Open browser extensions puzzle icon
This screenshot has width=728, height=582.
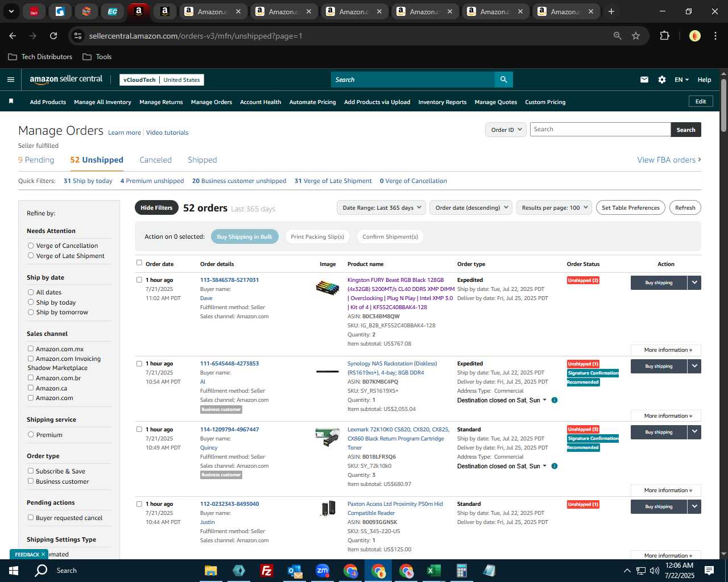[664, 36]
